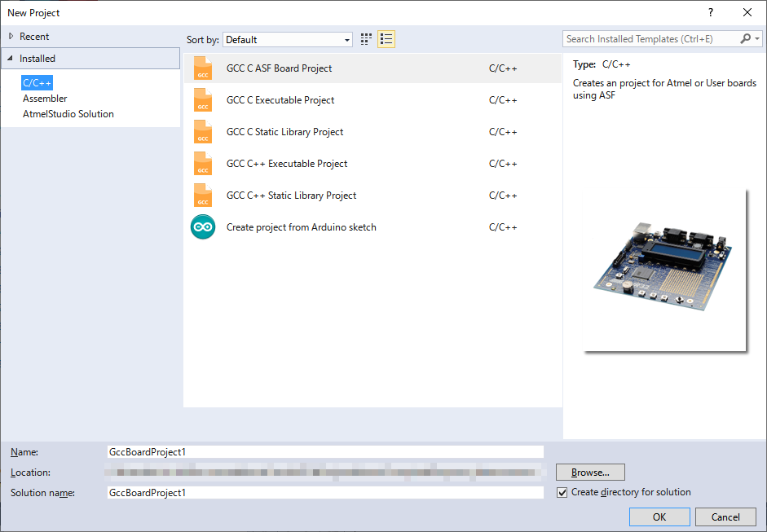Switch to small icons view
This screenshot has height=532, width=767.
click(366, 39)
